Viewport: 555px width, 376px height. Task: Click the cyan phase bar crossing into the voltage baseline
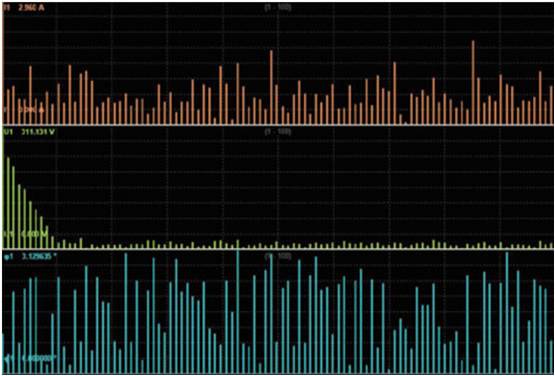click(x=238, y=312)
